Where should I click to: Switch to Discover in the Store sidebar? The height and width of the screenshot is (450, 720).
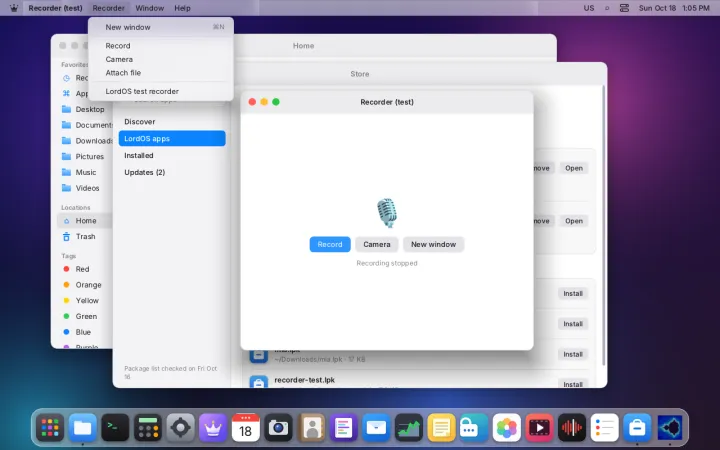point(172,122)
